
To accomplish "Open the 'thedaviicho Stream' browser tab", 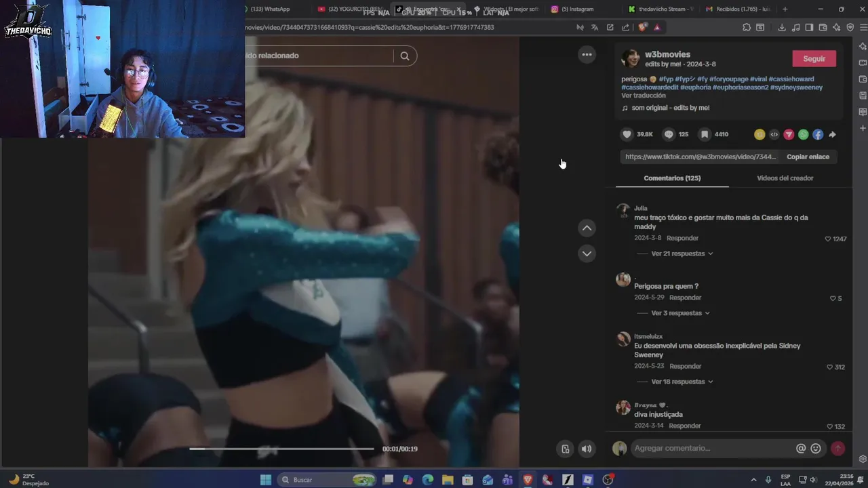I will coord(661,9).
